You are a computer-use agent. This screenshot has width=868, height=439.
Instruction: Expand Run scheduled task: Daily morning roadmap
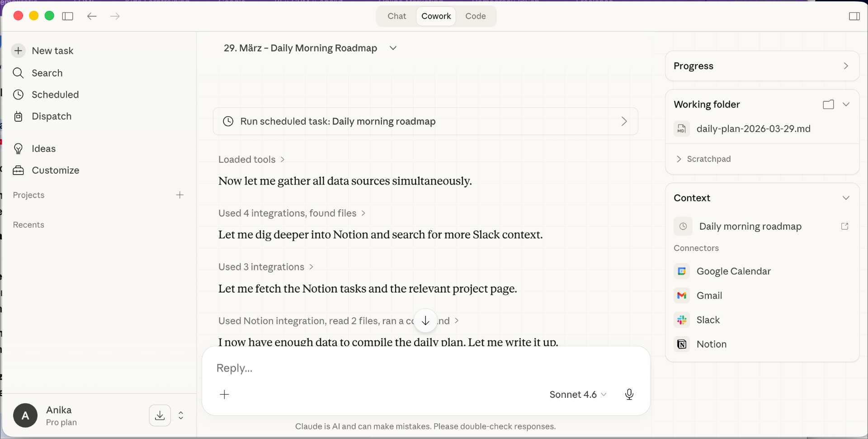coord(425,121)
